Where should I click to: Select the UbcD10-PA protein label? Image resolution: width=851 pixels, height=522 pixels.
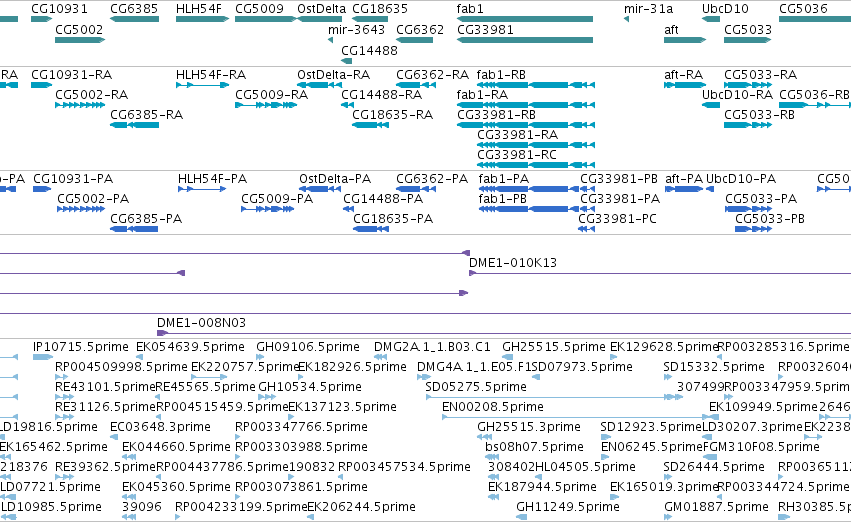[741, 179]
